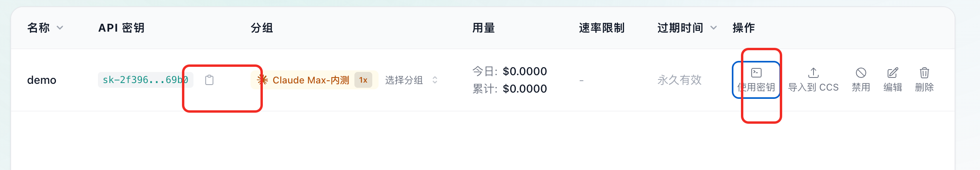Image resolution: width=980 pixels, height=170 pixels.
Task: Click the 1x rate multiplier tag
Action: [363, 80]
